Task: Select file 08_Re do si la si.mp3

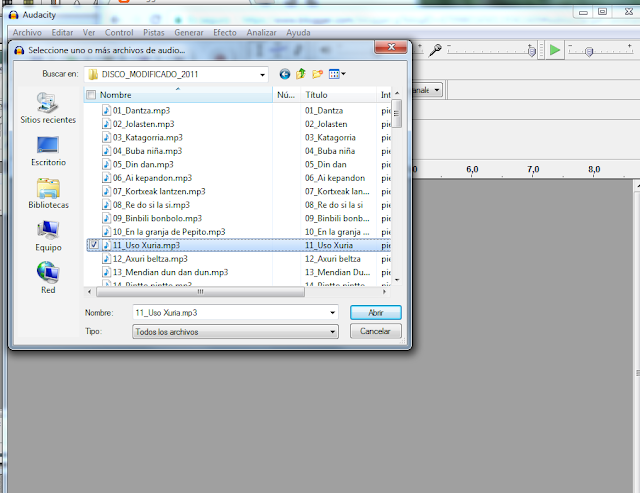Action: tap(151, 205)
